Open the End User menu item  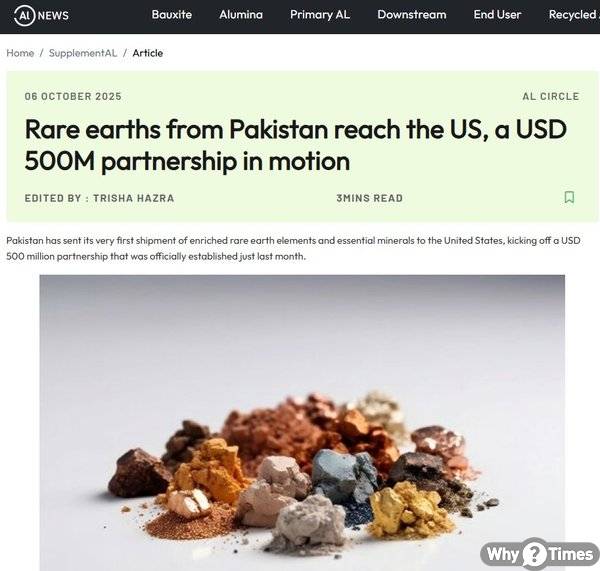pos(497,15)
